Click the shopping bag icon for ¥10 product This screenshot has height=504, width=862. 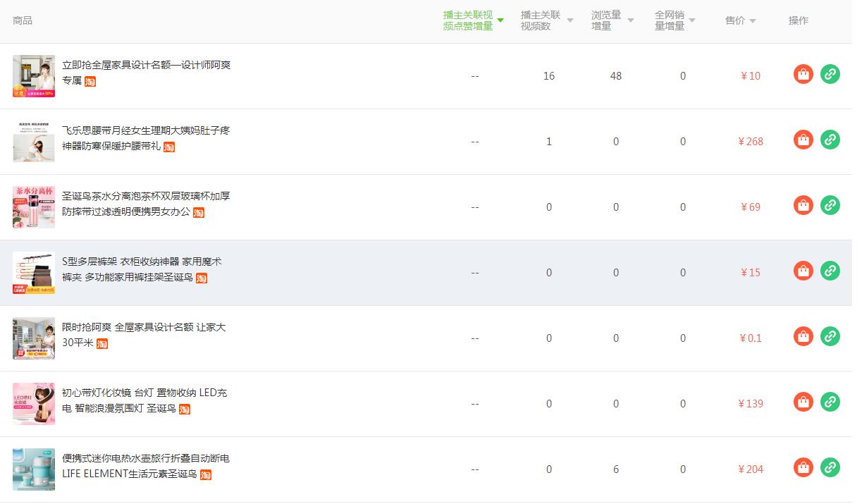(x=803, y=74)
